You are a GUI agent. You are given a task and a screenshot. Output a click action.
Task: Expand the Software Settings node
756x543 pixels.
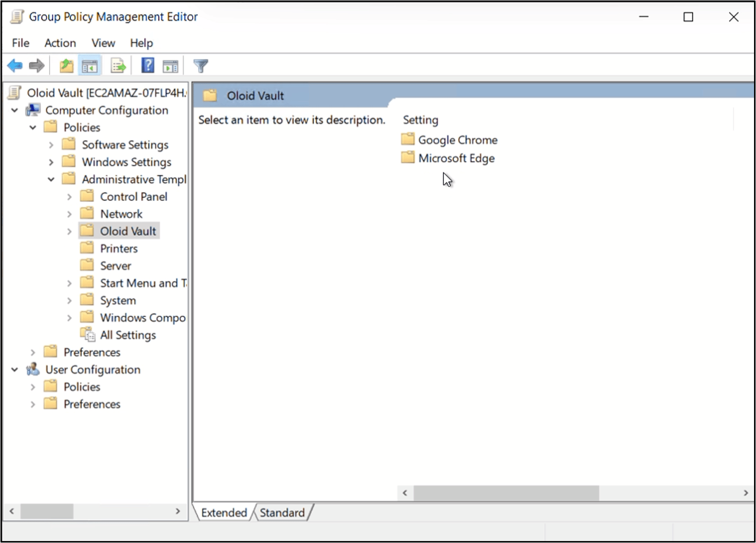coord(51,145)
